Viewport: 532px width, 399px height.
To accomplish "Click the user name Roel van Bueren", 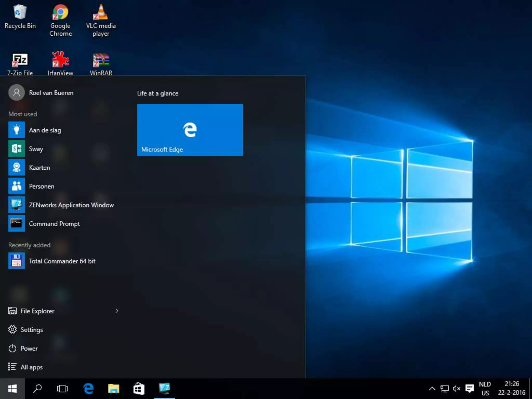I will pos(51,93).
